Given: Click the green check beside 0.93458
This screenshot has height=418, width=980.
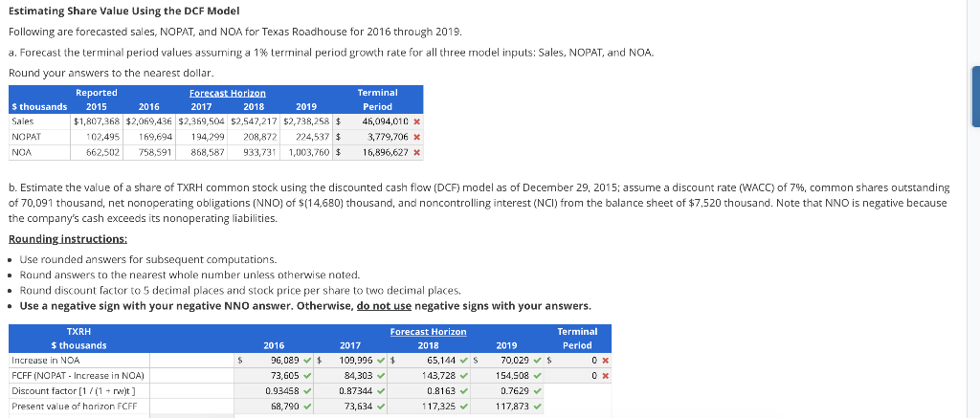Looking at the screenshot, I should 307,391.
